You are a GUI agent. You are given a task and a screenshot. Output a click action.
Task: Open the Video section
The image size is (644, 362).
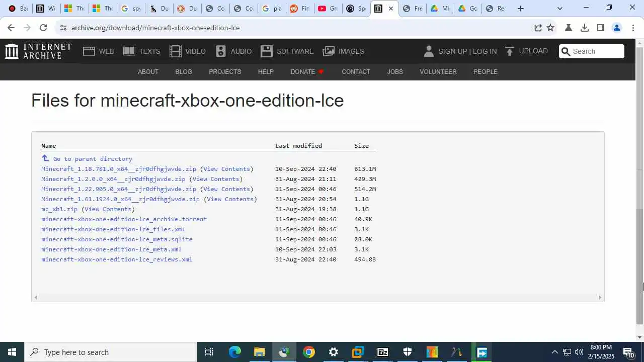188,51
